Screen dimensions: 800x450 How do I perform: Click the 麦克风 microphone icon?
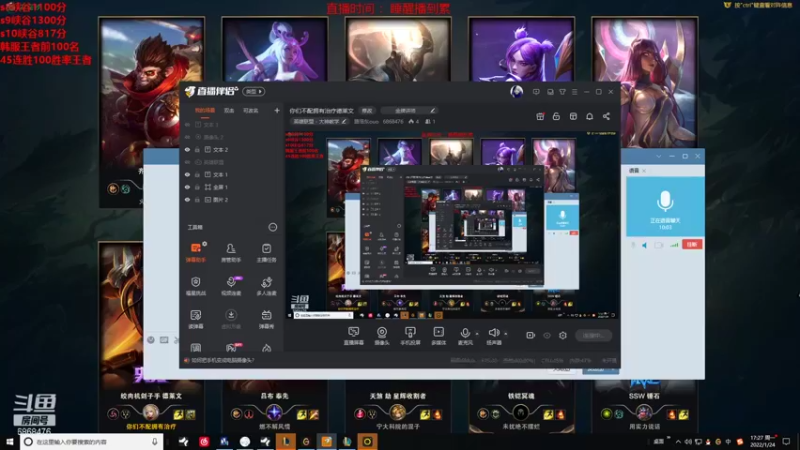pos(465,333)
